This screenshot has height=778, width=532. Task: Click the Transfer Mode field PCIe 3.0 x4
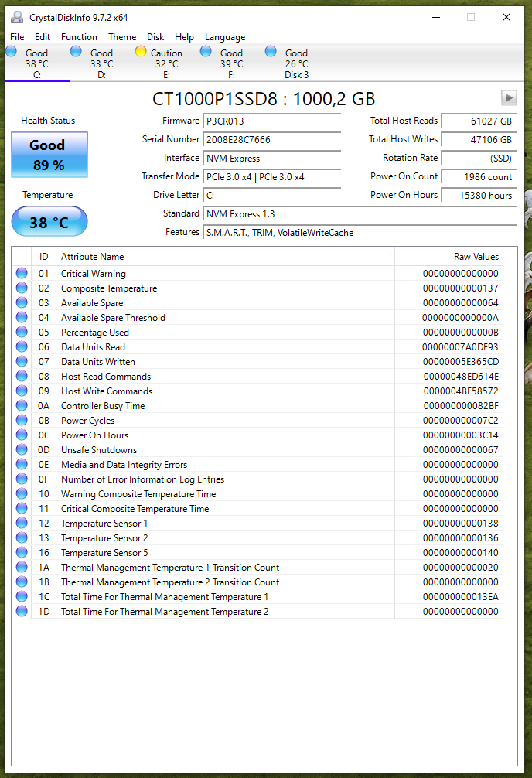[x=272, y=176]
